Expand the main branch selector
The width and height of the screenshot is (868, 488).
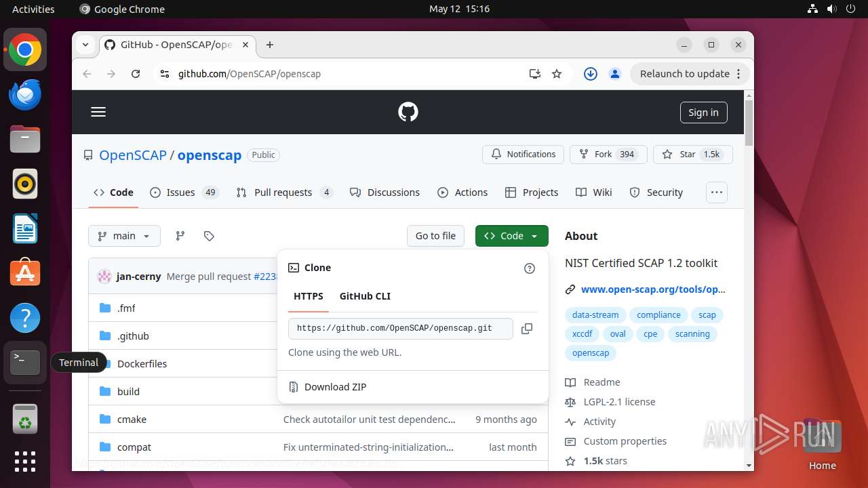coord(124,236)
